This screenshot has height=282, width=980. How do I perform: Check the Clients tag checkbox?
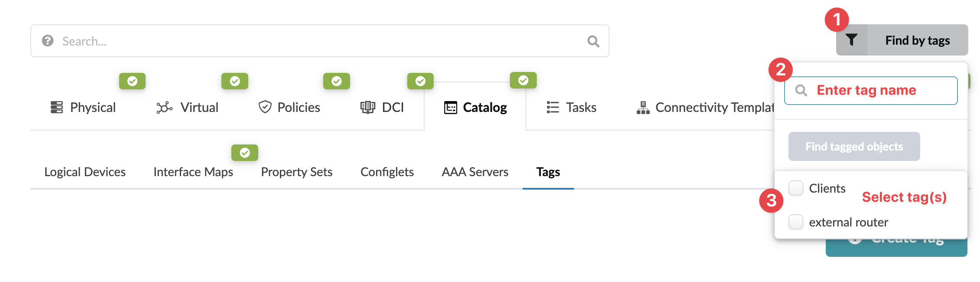coord(796,188)
